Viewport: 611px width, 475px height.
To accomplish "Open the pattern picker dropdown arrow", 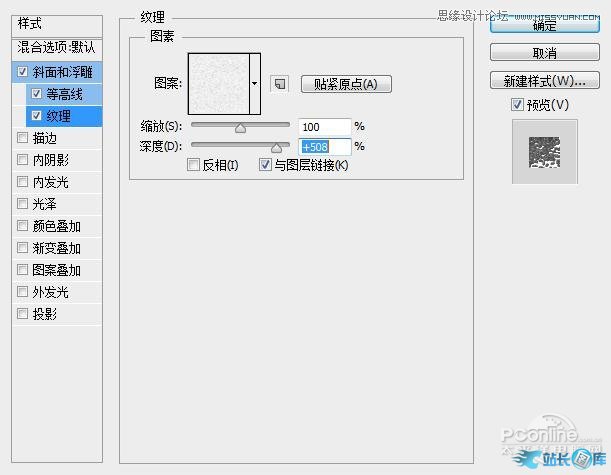I will 255,84.
